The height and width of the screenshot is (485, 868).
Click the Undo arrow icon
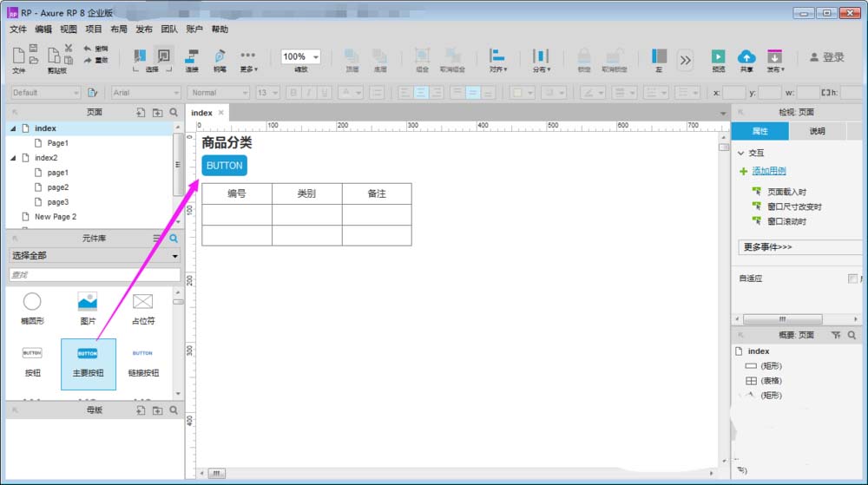[87, 49]
